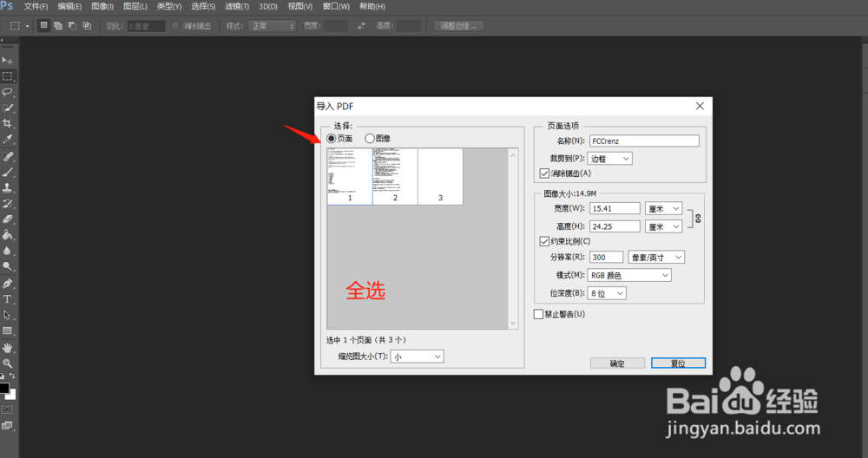Toggle 约束比例(C) checkbox
This screenshot has height=458, width=868.
click(544, 241)
